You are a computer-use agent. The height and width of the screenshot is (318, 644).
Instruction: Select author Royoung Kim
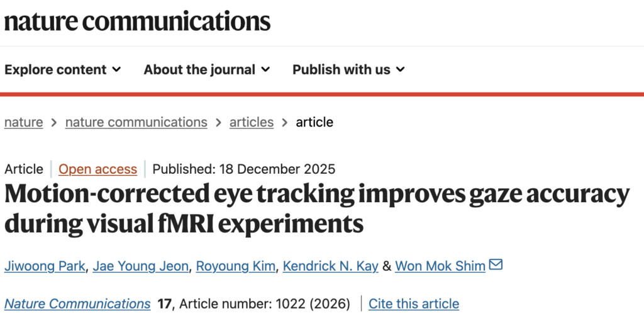[236, 266]
